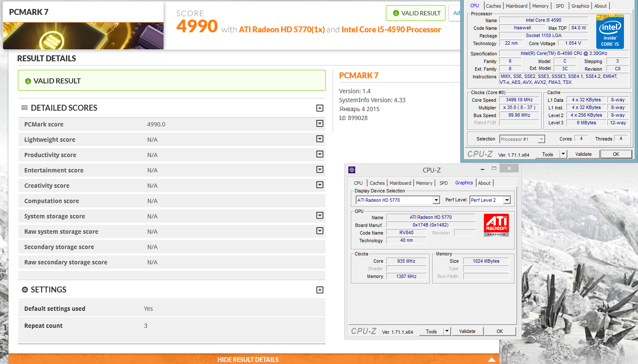Switch to Caches tab in front CPU-Z window

click(x=377, y=183)
